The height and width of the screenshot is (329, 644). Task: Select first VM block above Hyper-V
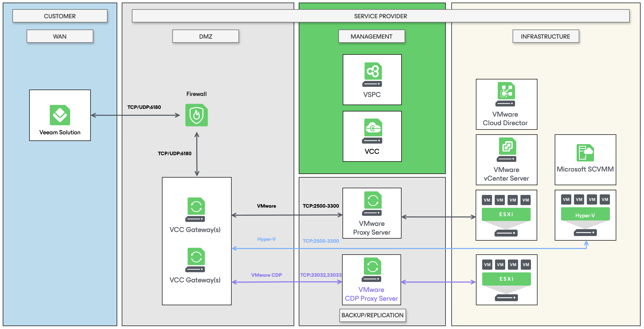click(x=566, y=200)
